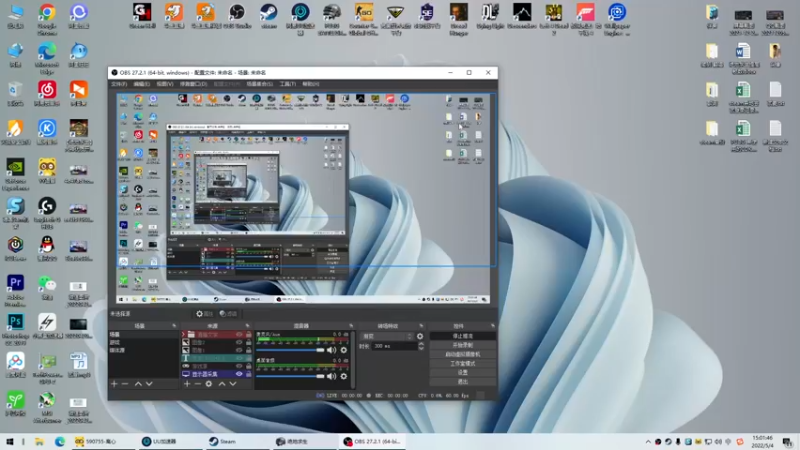Open source 属性 properties gear above the docks
This screenshot has height=450, width=800.
pos(204,314)
